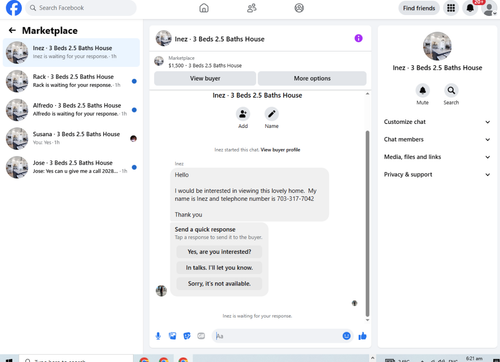Open Jose's conversation
The width and height of the screenshot is (500, 362).
point(71,167)
